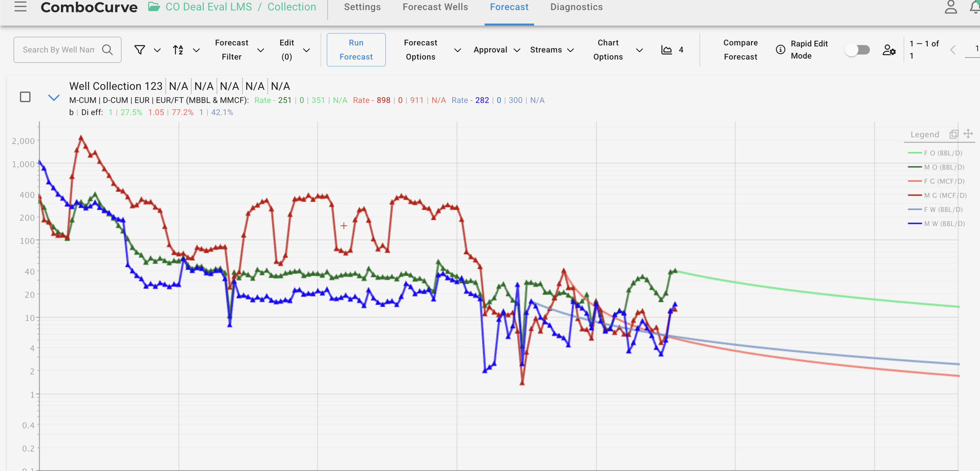
Task: Click the chart count layout icon
Action: (x=666, y=50)
